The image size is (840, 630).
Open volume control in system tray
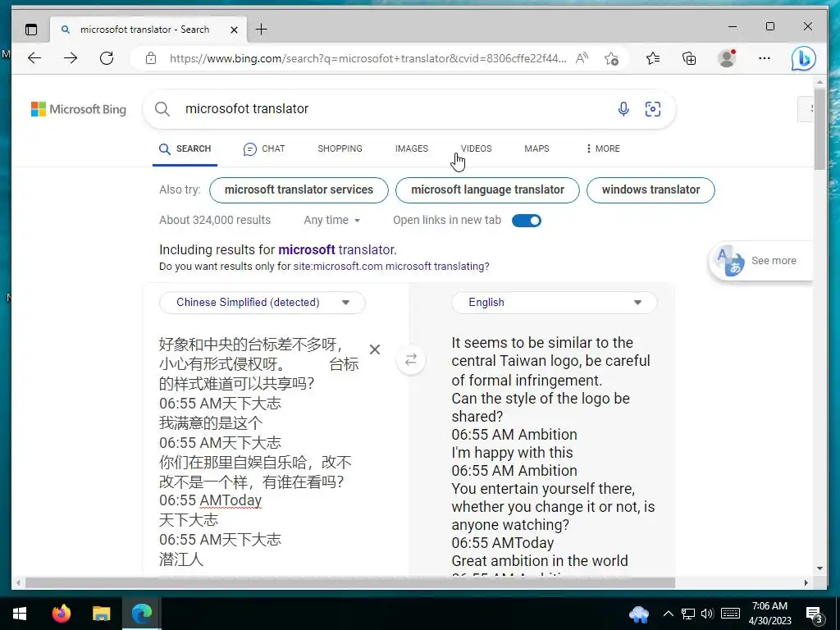[707, 614]
